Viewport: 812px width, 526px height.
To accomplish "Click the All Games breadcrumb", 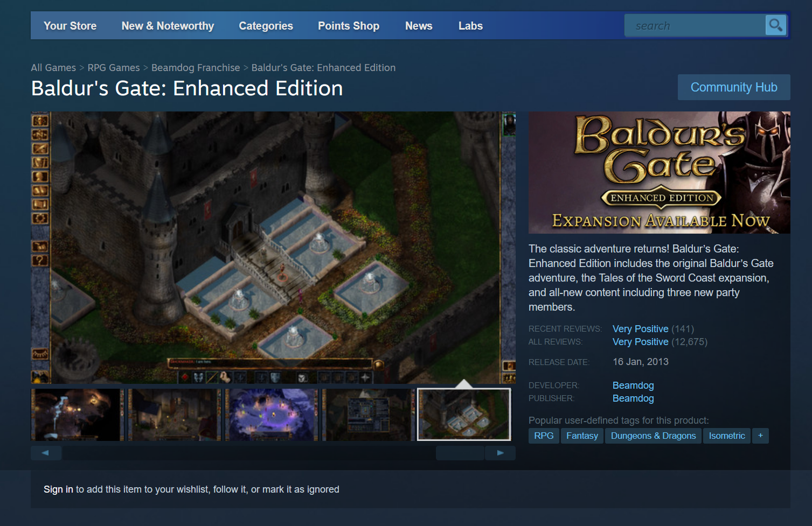I will tap(53, 68).
